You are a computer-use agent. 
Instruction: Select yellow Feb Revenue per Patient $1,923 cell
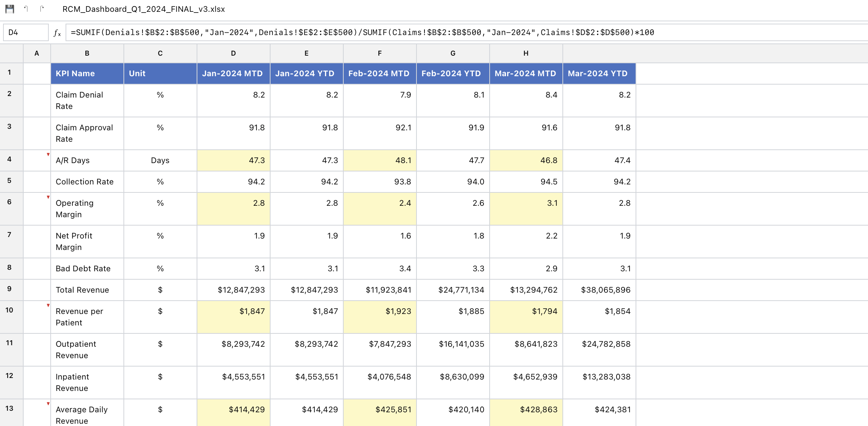tap(380, 317)
